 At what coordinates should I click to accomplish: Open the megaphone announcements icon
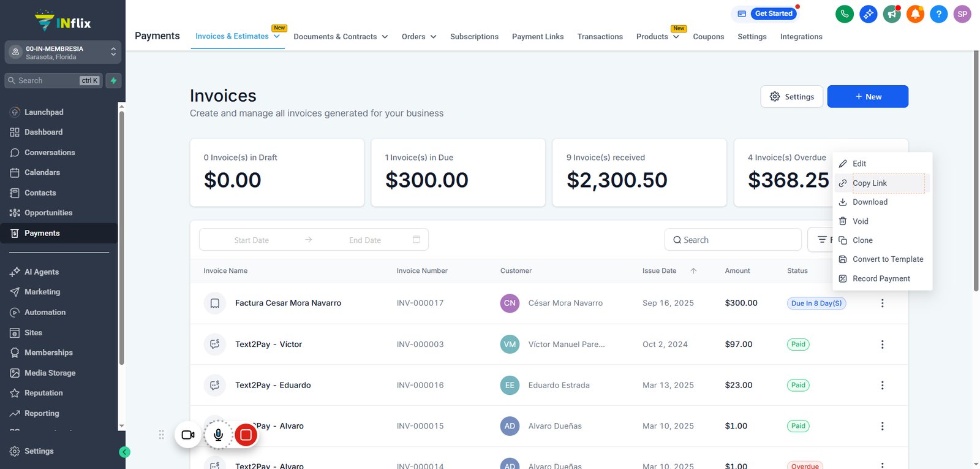point(892,14)
